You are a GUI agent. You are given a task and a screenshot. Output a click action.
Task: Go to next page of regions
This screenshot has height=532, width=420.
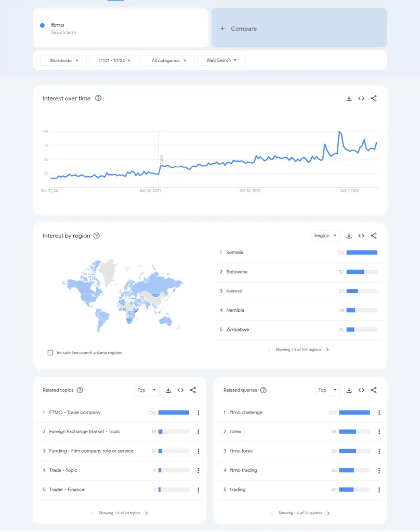pyautogui.click(x=327, y=350)
